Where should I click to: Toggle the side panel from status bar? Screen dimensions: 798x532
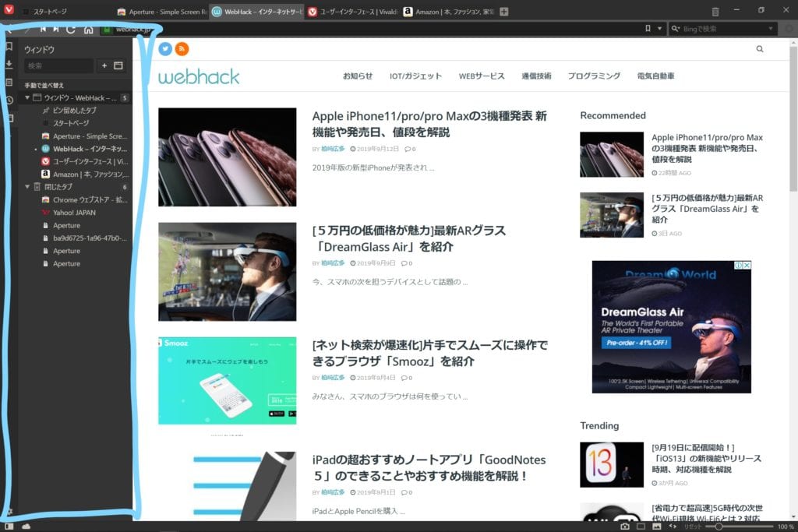click(x=9, y=527)
